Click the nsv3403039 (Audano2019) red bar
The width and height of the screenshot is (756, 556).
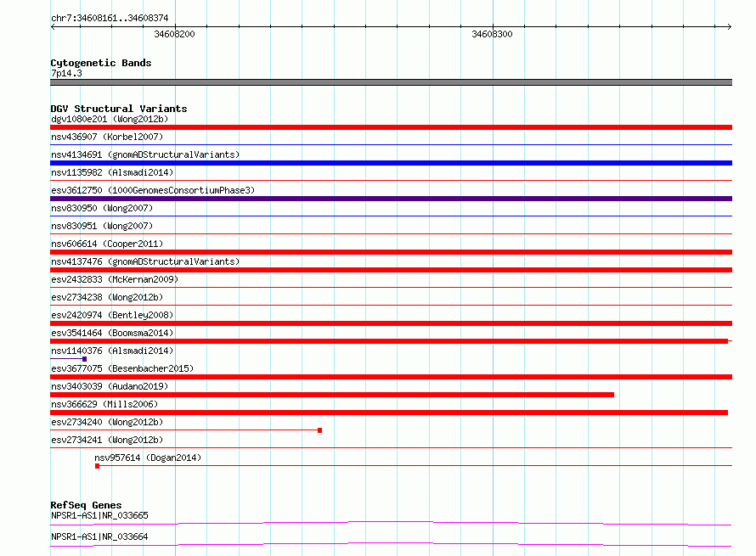click(332, 395)
